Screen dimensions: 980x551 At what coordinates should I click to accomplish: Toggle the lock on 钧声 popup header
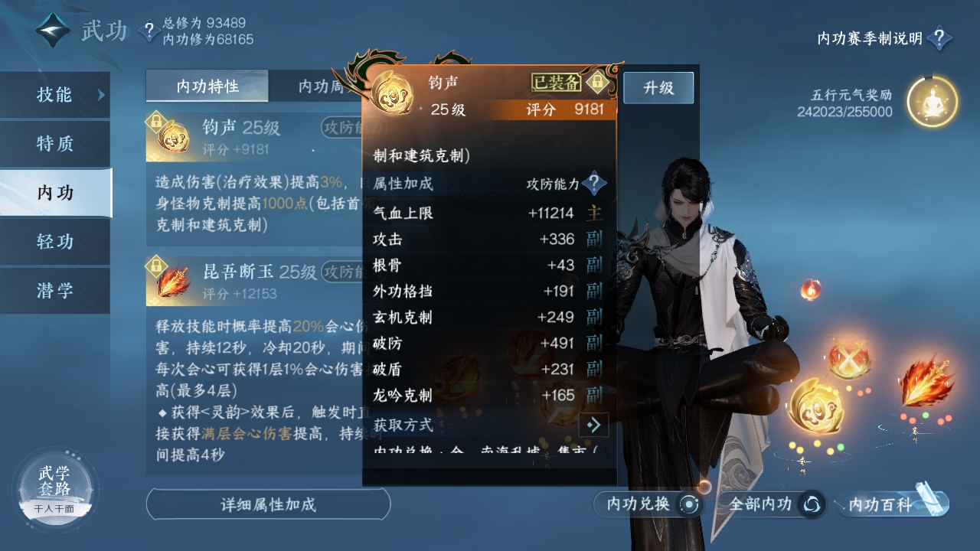(597, 81)
